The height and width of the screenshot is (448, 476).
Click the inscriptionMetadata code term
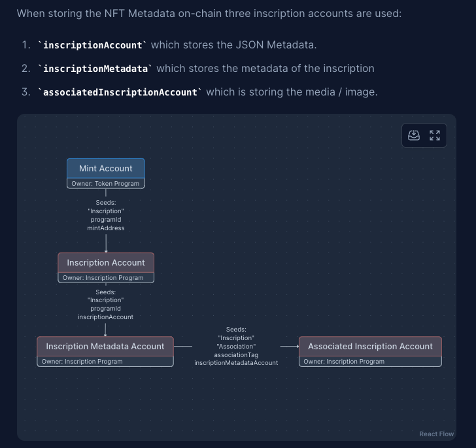coord(95,69)
